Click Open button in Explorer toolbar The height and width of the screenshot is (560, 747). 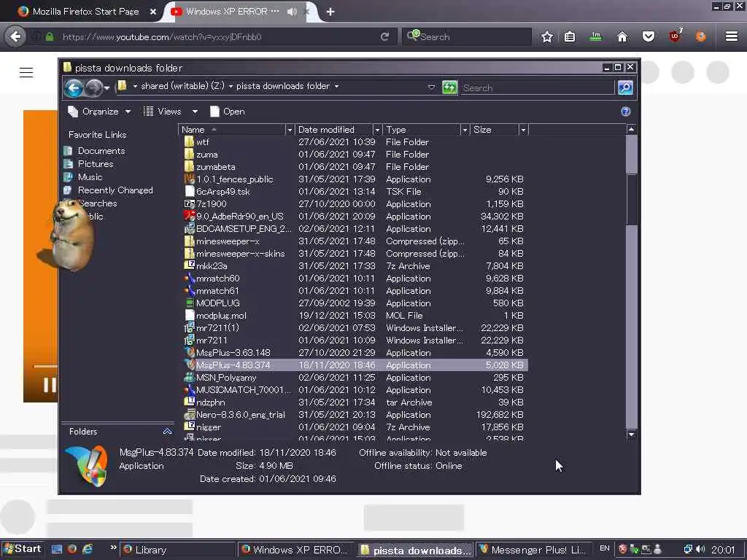tap(228, 112)
